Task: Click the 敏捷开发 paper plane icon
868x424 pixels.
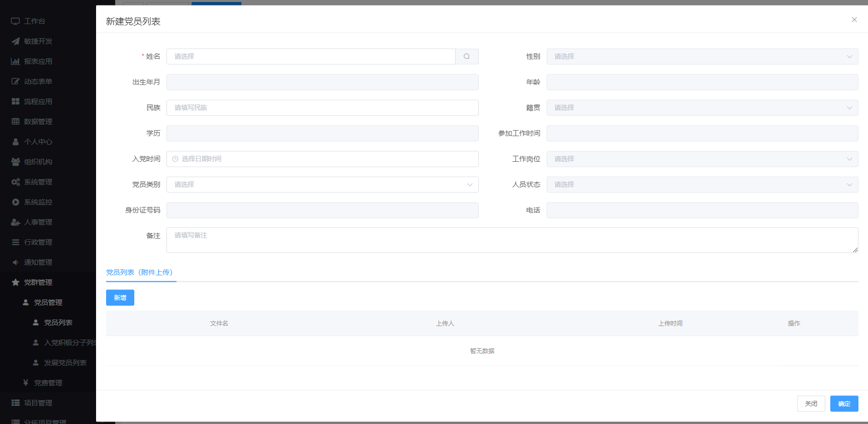Action: tap(16, 41)
